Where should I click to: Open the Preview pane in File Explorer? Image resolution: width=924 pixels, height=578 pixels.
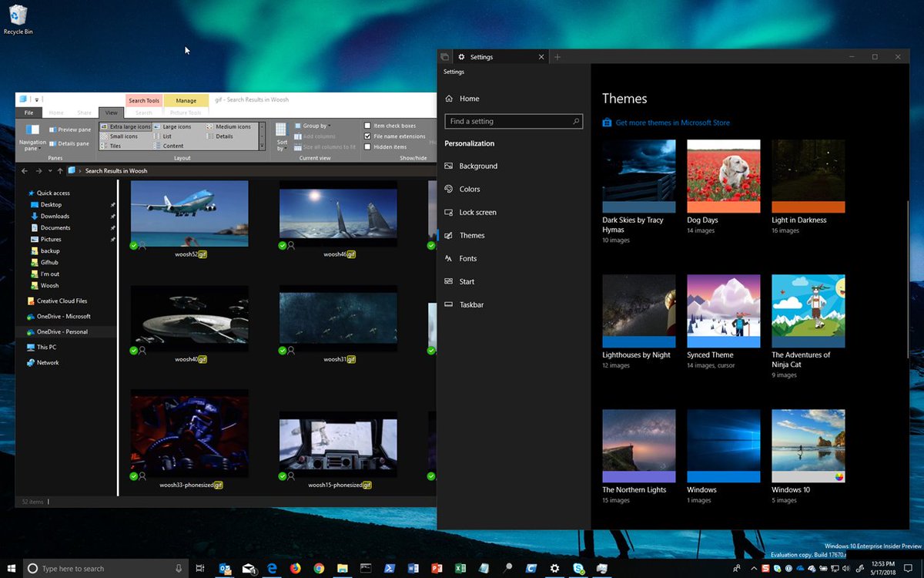69,129
